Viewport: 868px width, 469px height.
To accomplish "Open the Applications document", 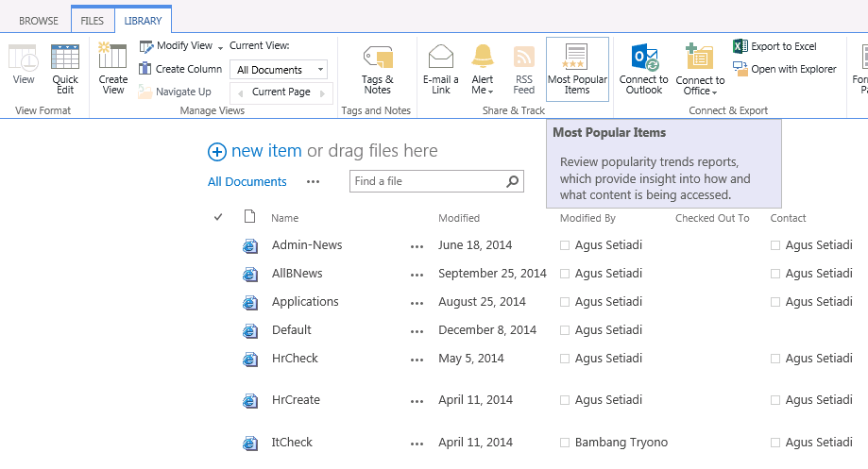I will (x=305, y=302).
